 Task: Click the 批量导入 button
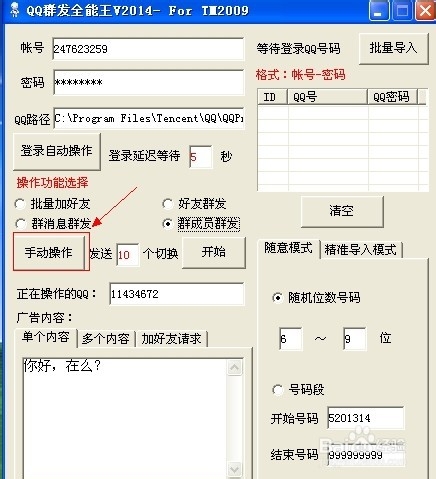(394, 48)
